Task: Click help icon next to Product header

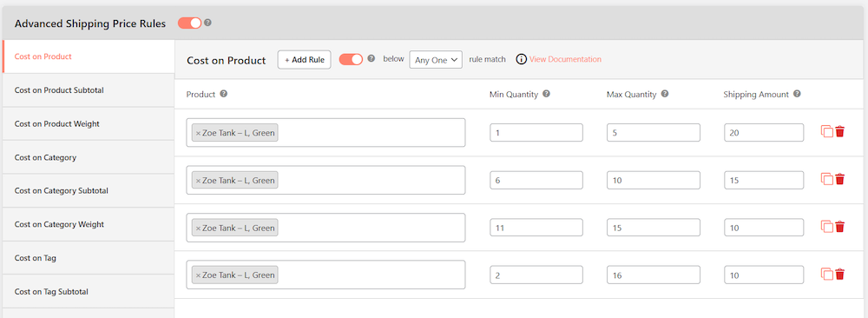Action: click(224, 94)
